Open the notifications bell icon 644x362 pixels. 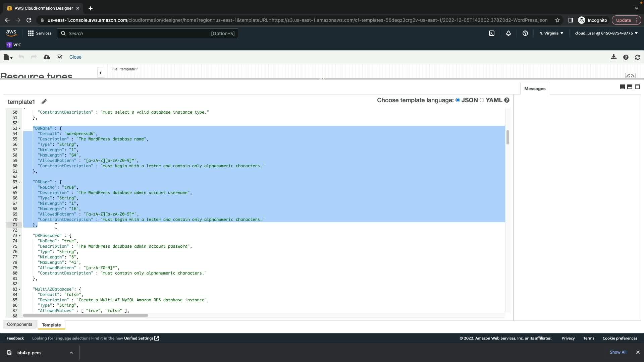[508, 33]
